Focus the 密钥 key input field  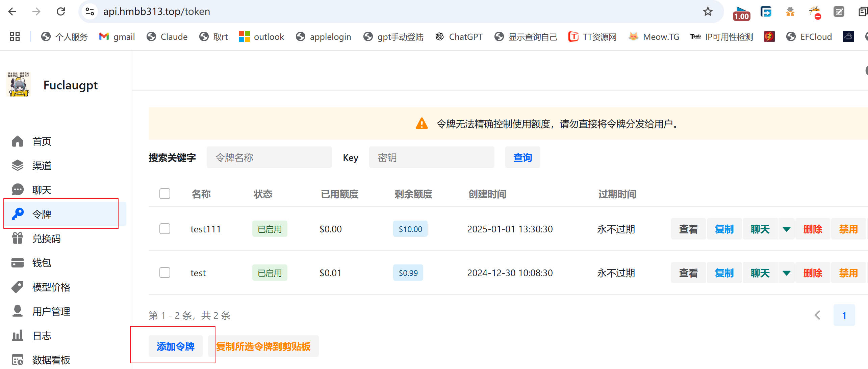(x=432, y=158)
